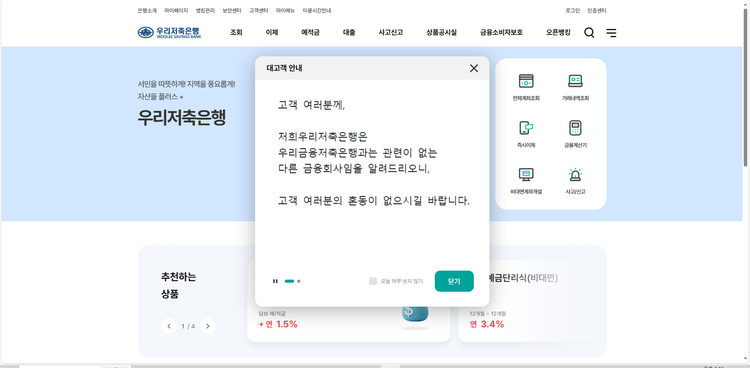Close the 대고객 안내 popup with X
The height and width of the screenshot is (368, 750).
coord(474,68)
